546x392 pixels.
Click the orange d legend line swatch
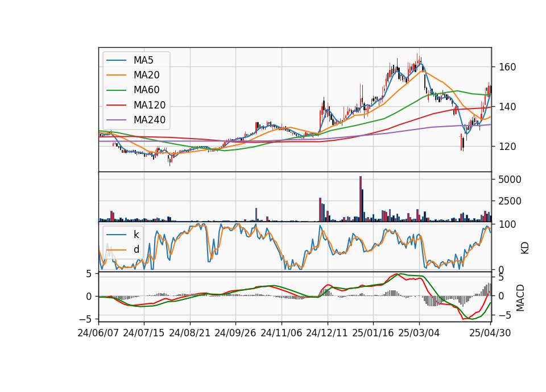click(116, 249)
